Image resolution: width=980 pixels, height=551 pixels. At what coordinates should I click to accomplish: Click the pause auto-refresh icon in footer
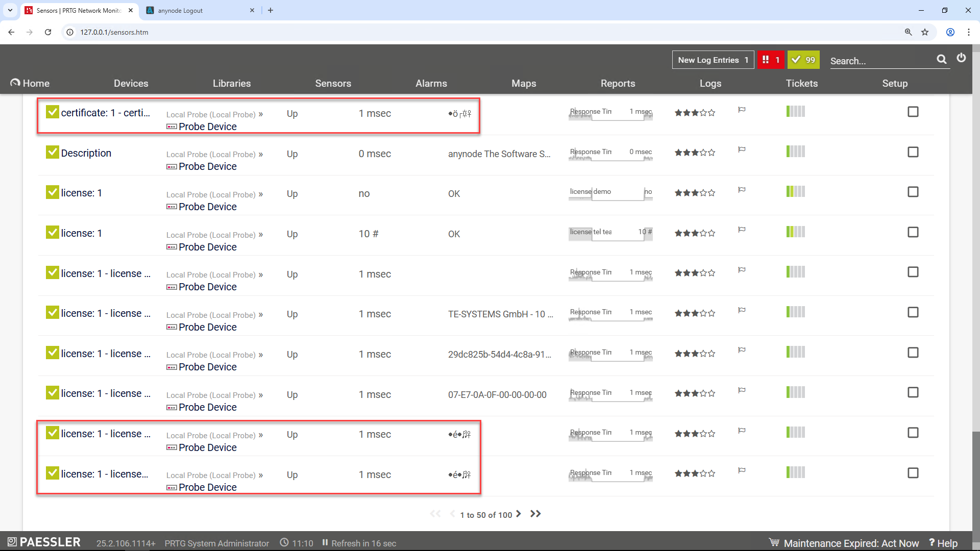[325, 543]
